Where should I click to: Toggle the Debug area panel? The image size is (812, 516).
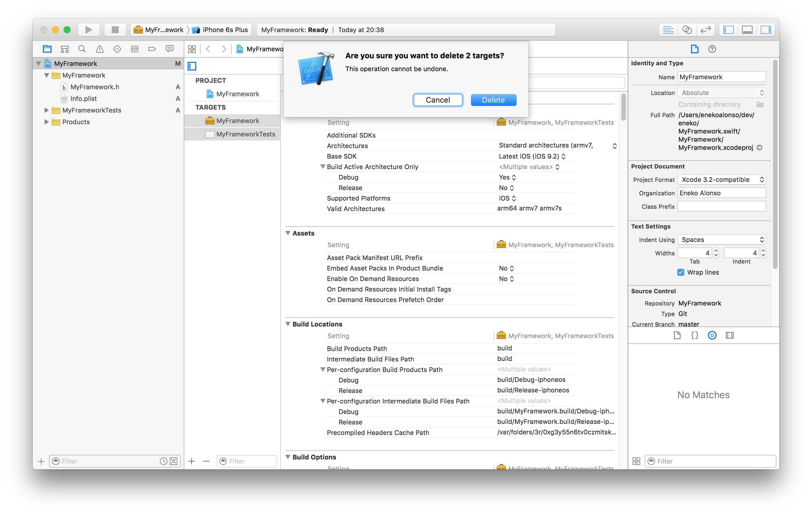tap(747, 30)
